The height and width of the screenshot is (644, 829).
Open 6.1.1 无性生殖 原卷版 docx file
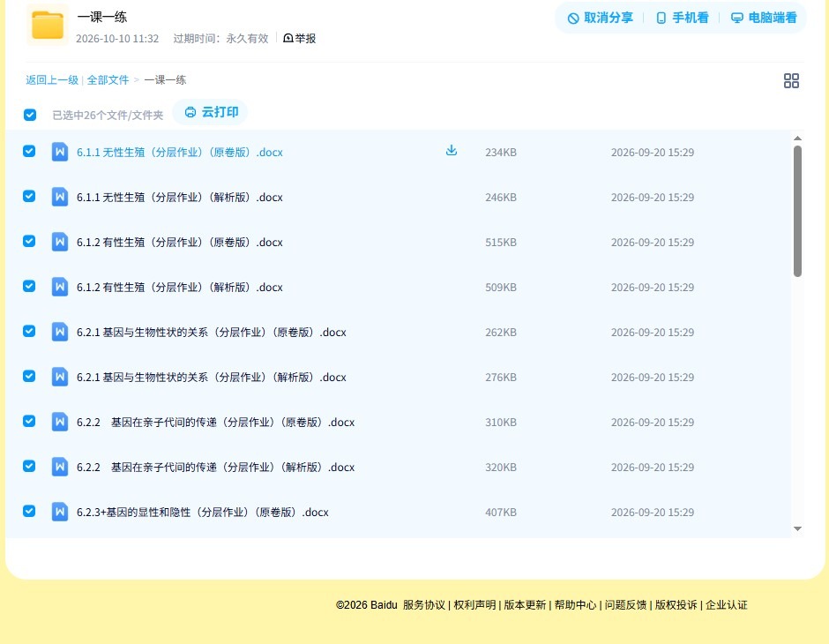coord(180,153)
